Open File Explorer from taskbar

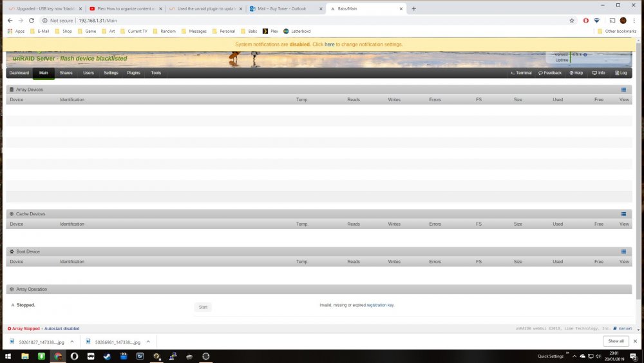[x=25, y=356]
